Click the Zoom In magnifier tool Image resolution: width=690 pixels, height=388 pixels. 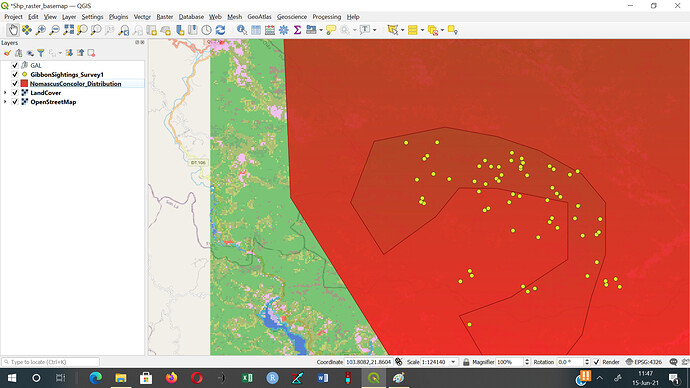(x=40, y=30)
